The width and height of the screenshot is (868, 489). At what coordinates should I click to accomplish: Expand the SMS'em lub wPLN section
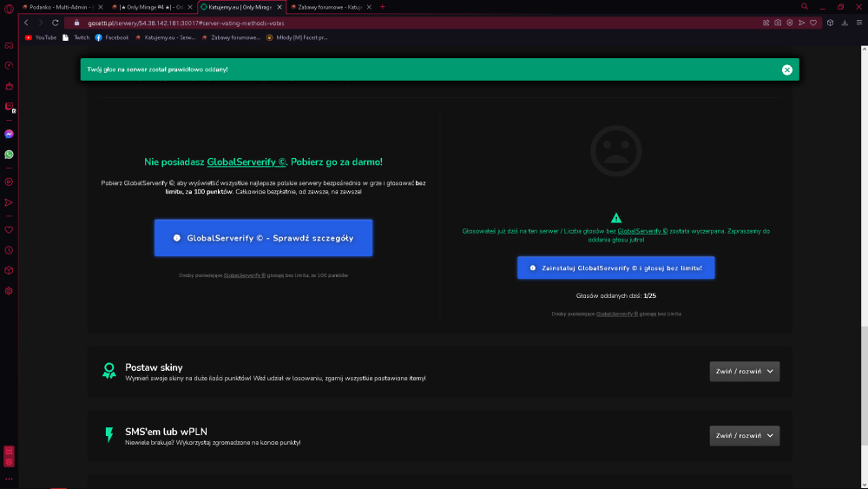click(745, 435)
